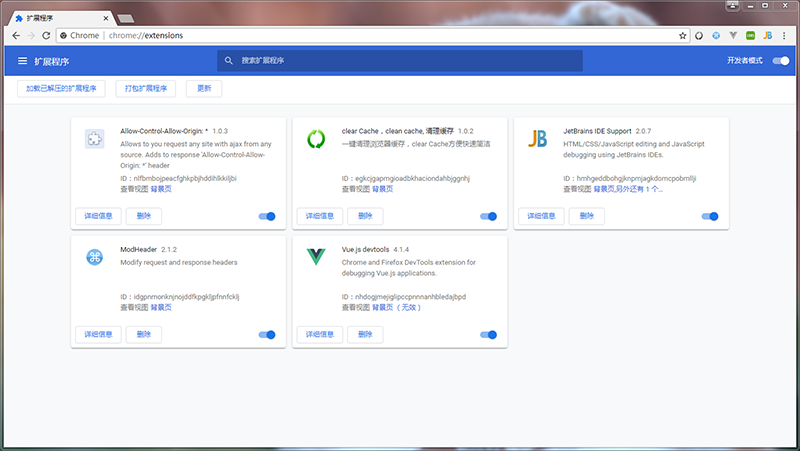Viewport: 800px width, 451px height.
Task: Focus the 搜索扩展程序 search field
Action: 399,60
